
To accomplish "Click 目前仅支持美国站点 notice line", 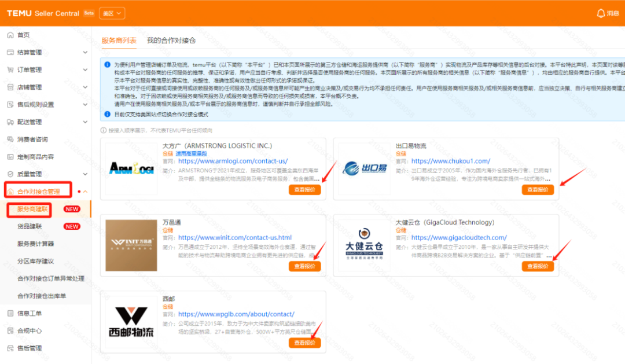I will 161,115.
